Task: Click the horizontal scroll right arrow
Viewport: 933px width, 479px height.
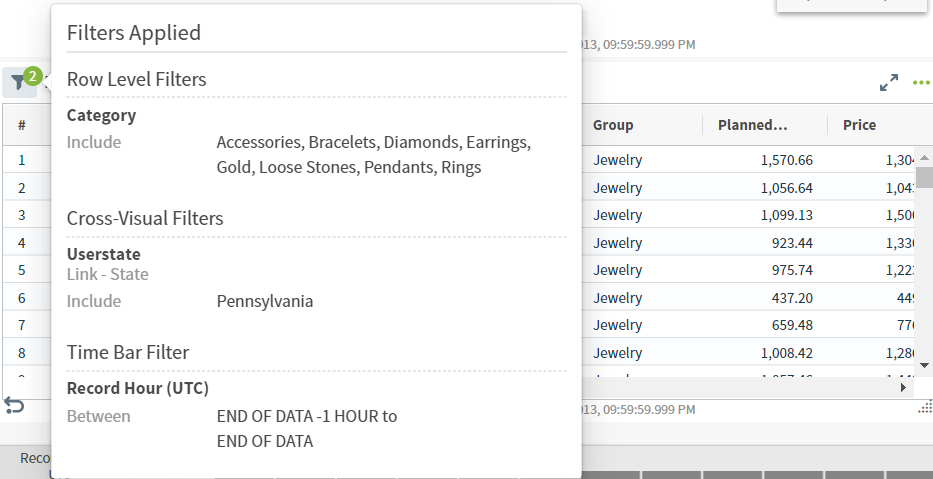Action: point(903,387)
